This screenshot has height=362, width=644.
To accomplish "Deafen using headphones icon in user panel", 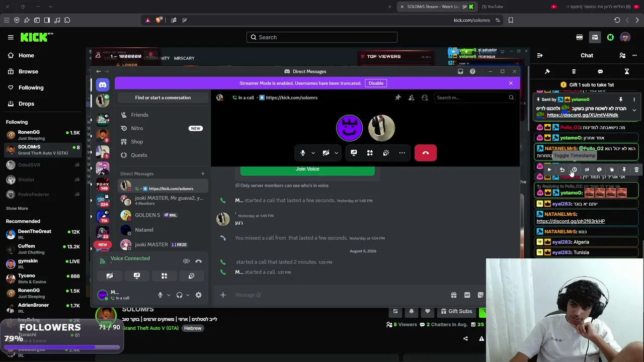I will [180, 295].
